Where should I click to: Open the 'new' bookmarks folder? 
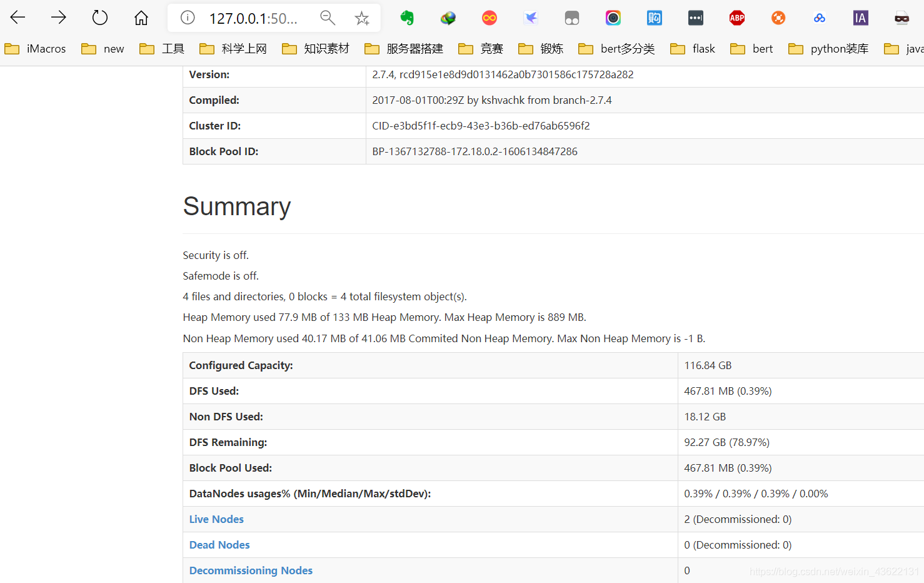[x=103, y=49]
